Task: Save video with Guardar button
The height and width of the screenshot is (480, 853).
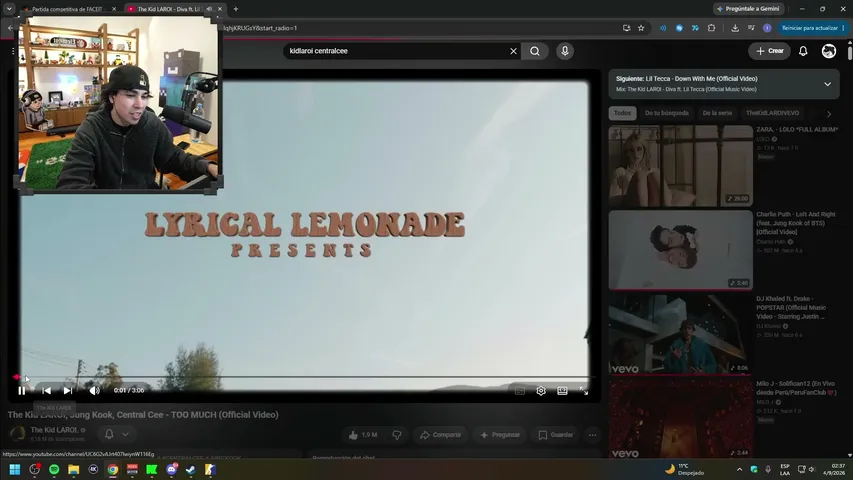Action: (555, 435)
